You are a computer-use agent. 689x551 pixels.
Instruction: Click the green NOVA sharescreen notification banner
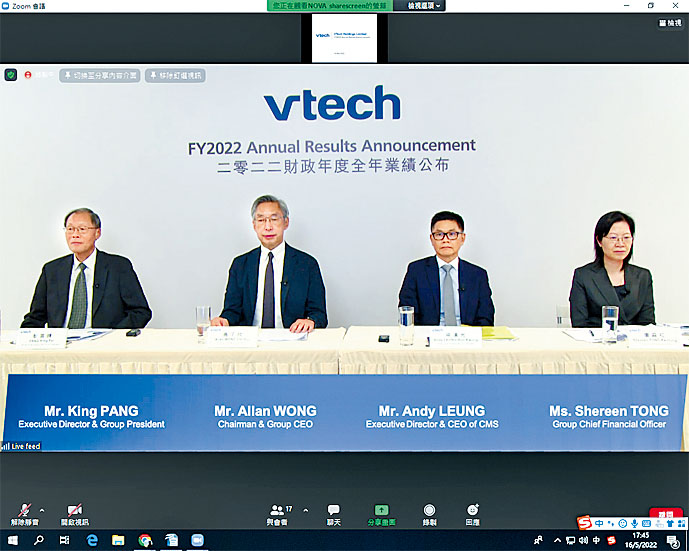tap(330, 6)
